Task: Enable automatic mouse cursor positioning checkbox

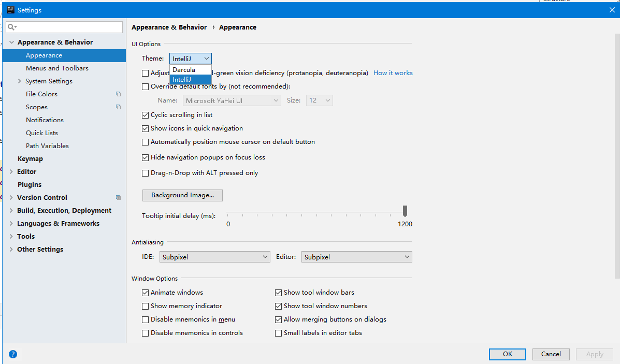Action: [x=145, y=142]
